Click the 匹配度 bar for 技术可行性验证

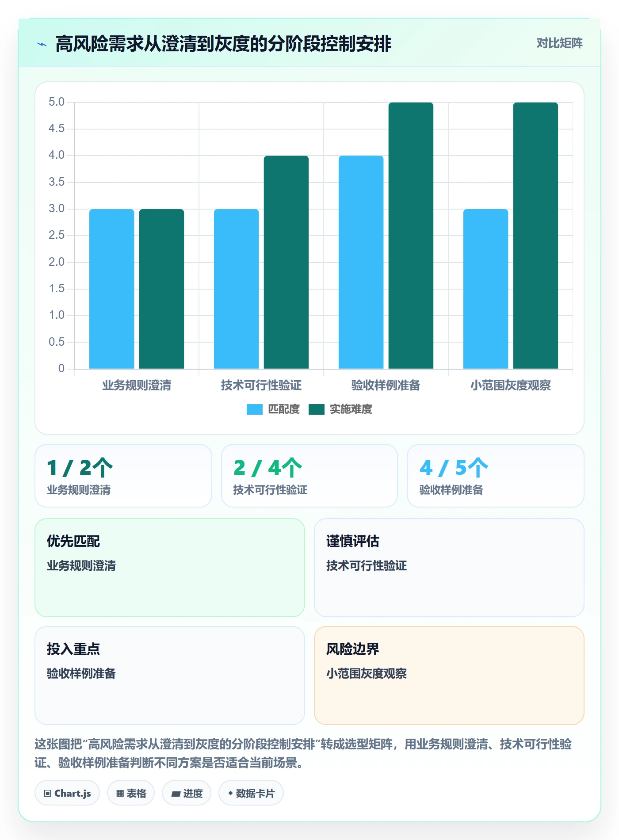point(237,289)
